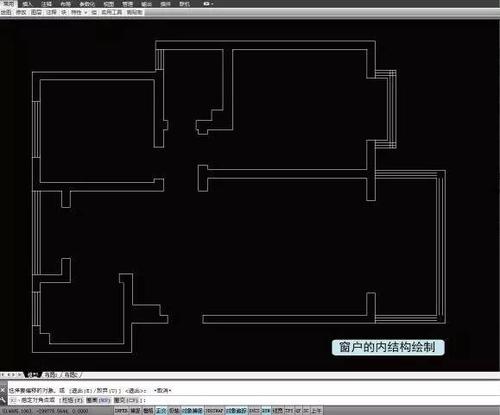Expand the 绘图 (Draw) panel title
Image resolution: width=500 pixels, height=415 pixels.
[6, 12]
